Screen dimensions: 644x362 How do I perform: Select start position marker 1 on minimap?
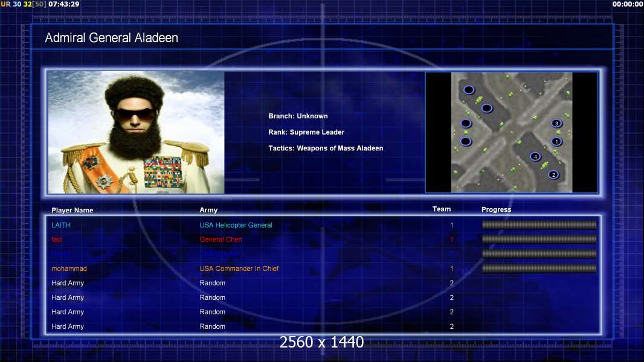(556, 141)
